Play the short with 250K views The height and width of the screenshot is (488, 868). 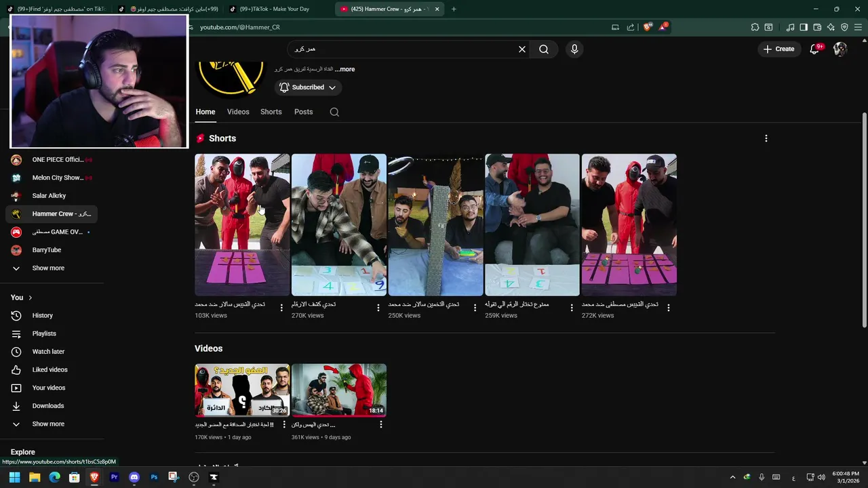click(x=435, y=225)
